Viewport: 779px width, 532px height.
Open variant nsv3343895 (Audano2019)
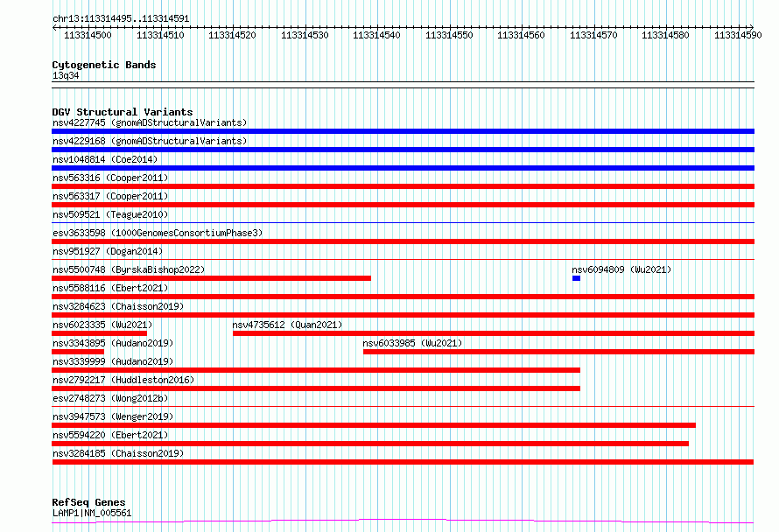[113, 343]
